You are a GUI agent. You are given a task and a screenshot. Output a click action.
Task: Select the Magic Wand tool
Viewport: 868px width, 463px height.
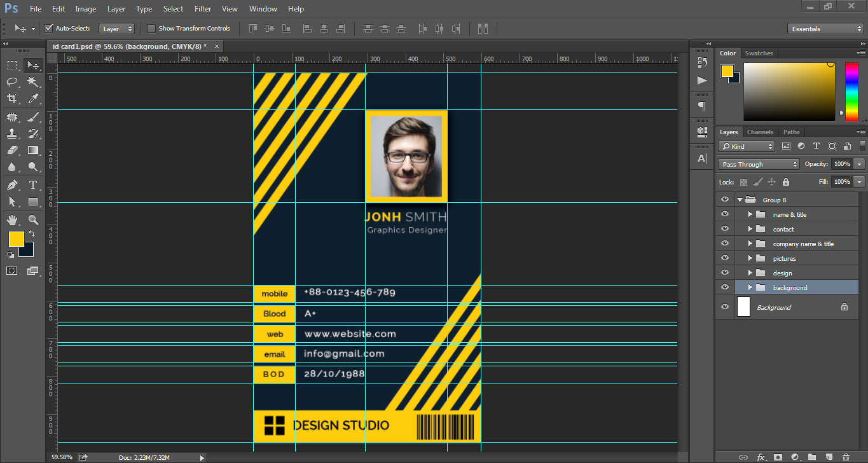[33, 81]
